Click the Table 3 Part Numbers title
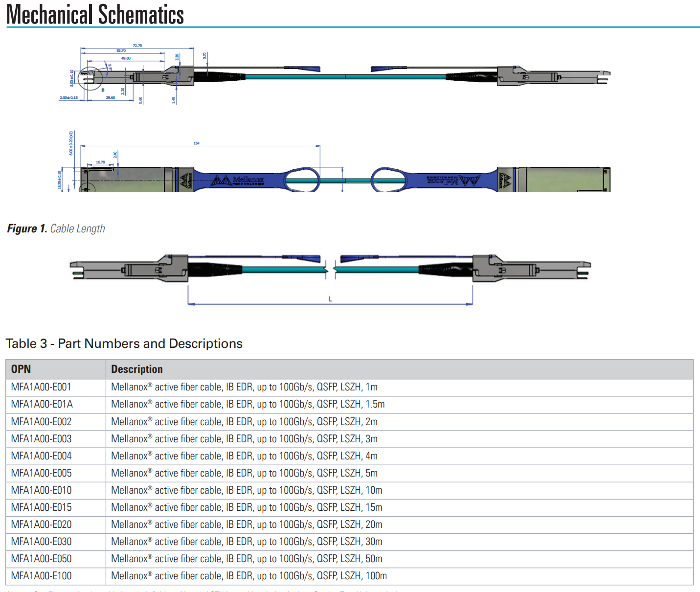The image size is (700, 592). (x=124, y=343)
